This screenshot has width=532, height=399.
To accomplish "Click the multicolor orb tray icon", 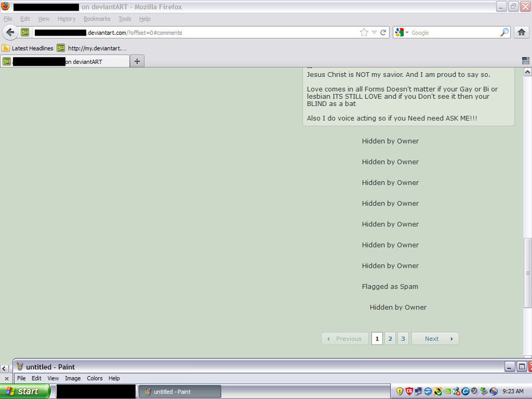I will pyautogui.click(x=494, y=391).
